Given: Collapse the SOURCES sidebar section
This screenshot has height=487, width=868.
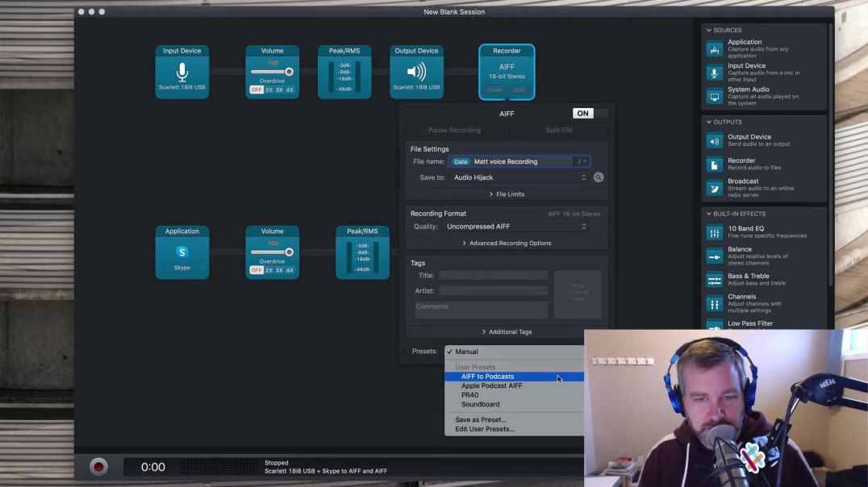Looking at the screenshot, I should [709, 31].
